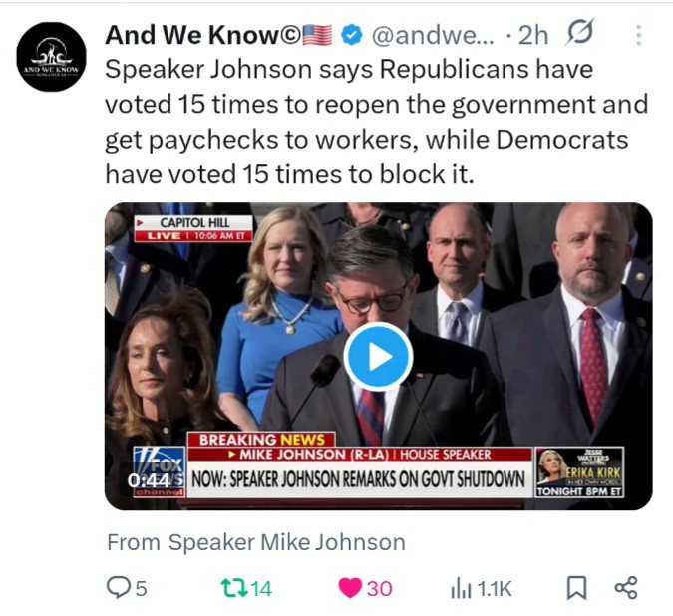
Task: Open the @andwe... handle link
Action: coord(433,35)
